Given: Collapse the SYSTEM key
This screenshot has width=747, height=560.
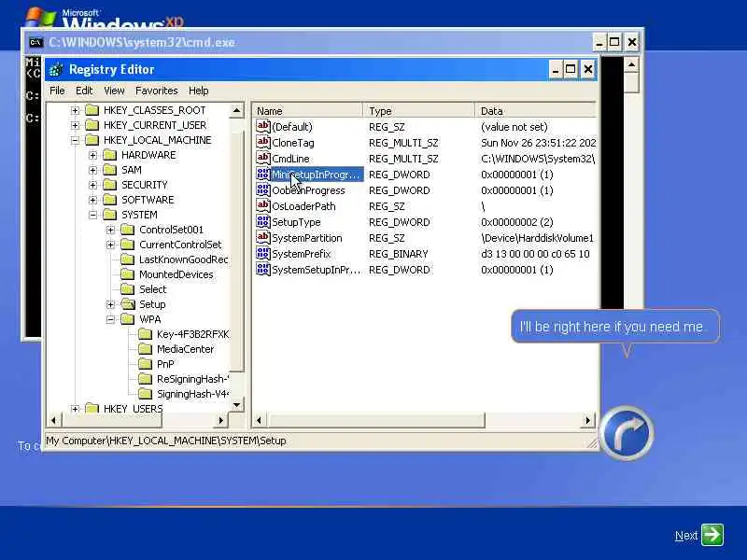Looking at the screenshot, I should 92,215.
